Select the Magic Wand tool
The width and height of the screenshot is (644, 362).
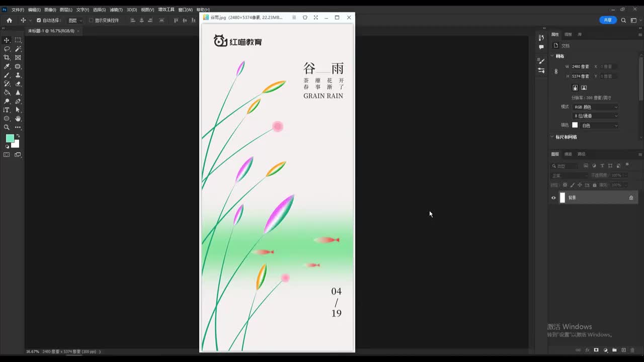pos(18,49)
